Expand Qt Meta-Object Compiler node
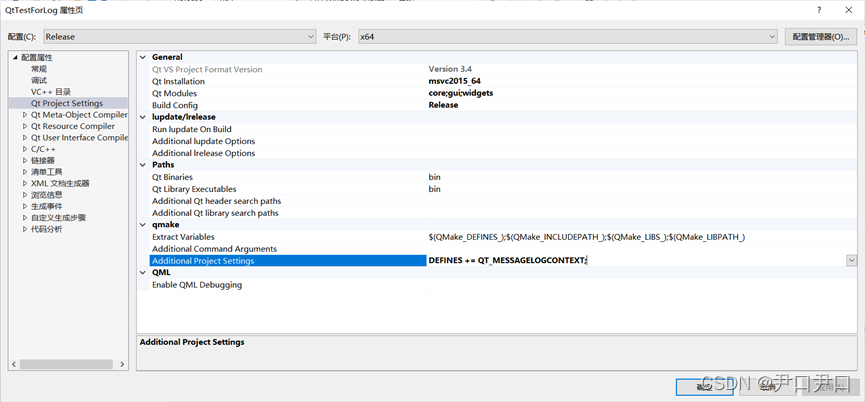This screenshot has height=402, width=865. point(25,115)
